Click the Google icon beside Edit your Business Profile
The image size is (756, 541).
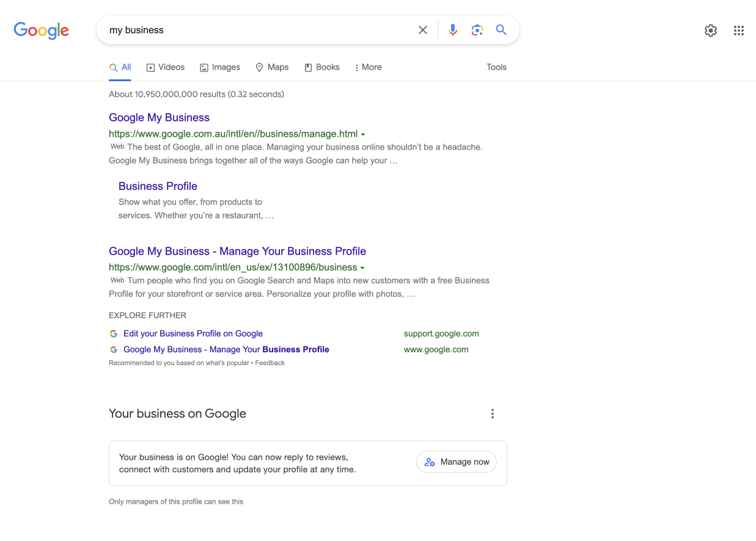pyautogui.click(x=114, y=334)
